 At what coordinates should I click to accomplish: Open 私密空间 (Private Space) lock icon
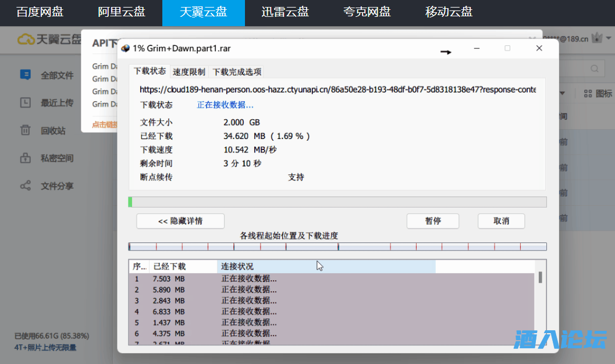(25, 158)
